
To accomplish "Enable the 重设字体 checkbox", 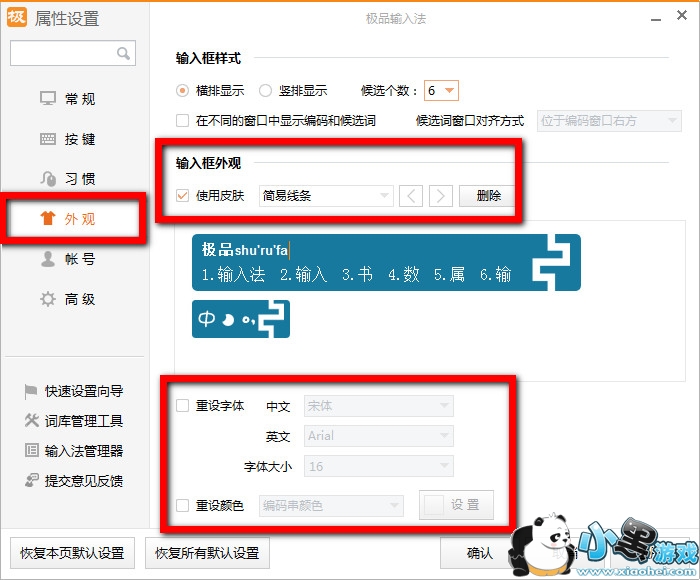I will 182,405.
